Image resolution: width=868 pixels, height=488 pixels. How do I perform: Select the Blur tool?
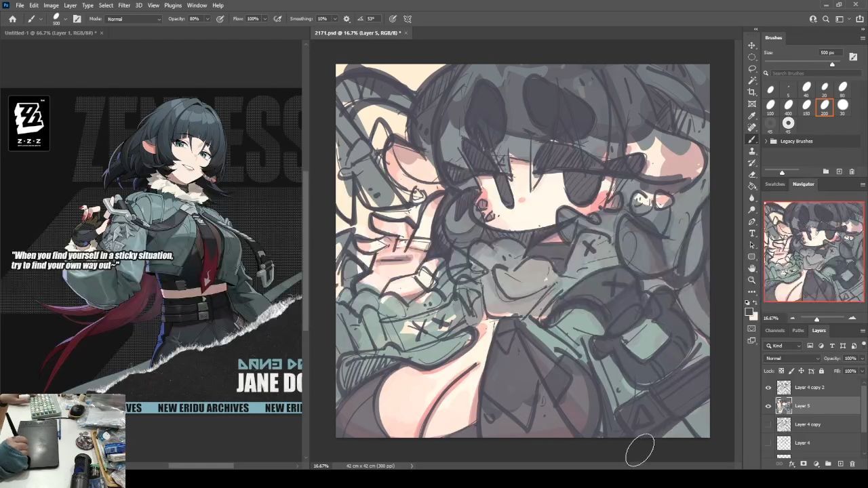point(752,198)
